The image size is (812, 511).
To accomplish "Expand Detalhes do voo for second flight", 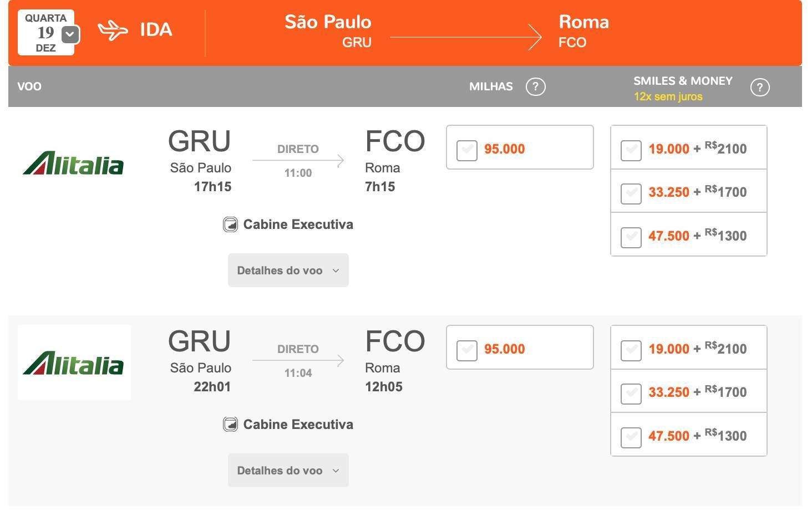I will 288,471.
